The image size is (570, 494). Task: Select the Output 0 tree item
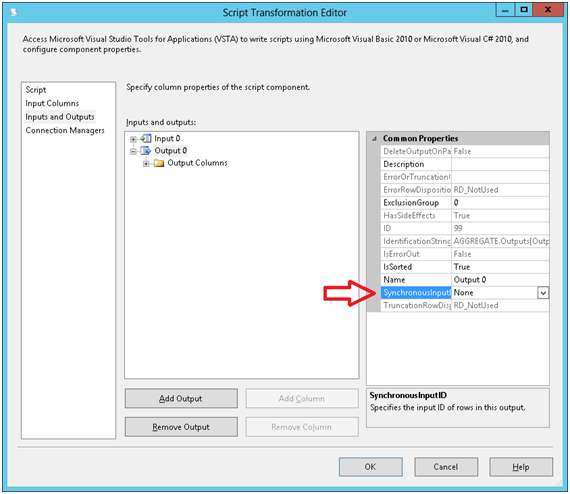tap(170, 150)
